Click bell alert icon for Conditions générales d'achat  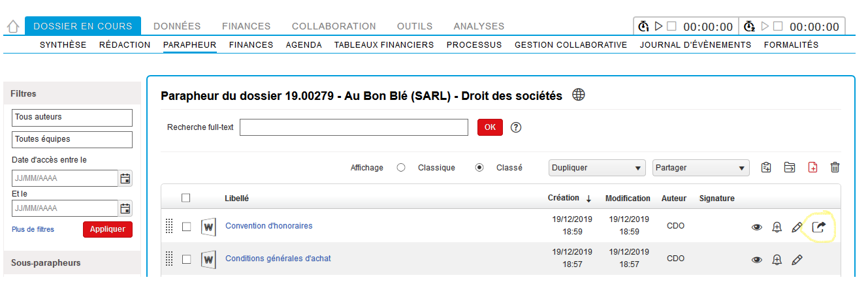[777, 259]
